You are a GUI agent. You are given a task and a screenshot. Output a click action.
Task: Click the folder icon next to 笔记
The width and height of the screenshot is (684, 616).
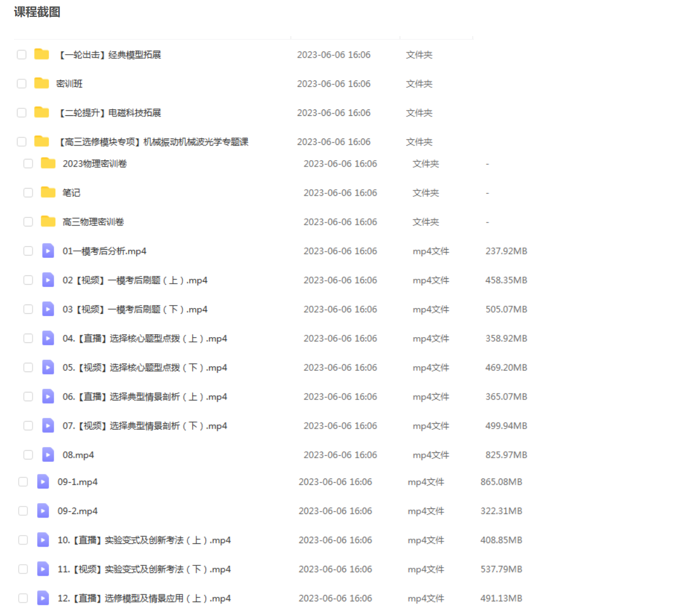[x=48, y=192]
